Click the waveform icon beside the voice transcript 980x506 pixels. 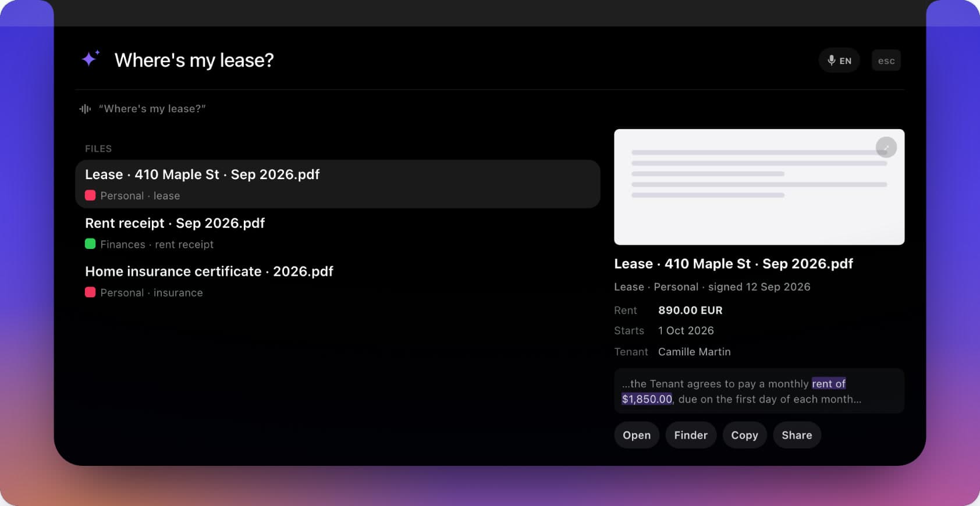(85, 109)
